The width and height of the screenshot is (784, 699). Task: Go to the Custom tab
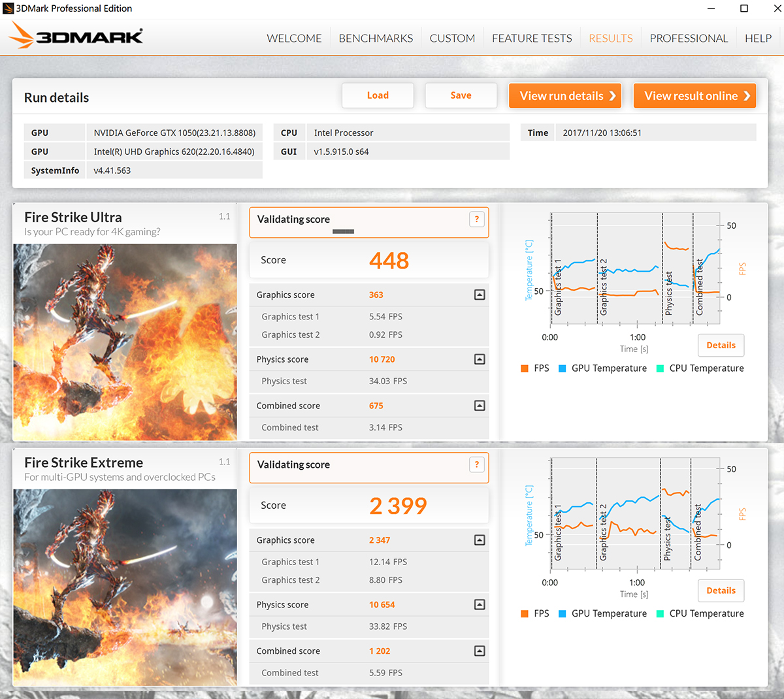tap(452, 39)
